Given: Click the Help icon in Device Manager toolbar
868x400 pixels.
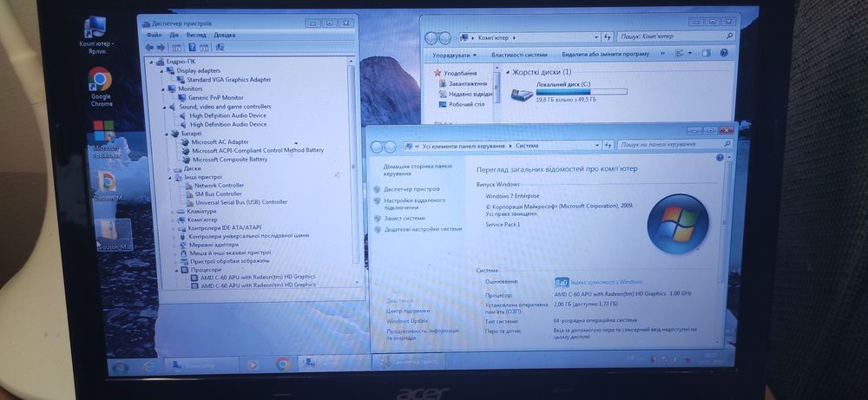Looking at the screenshot, I should pyautogui.click(x=192, y=48).
